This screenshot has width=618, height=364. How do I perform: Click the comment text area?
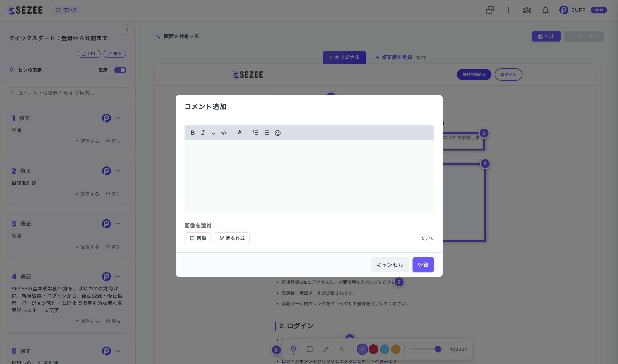click(309, 177)
